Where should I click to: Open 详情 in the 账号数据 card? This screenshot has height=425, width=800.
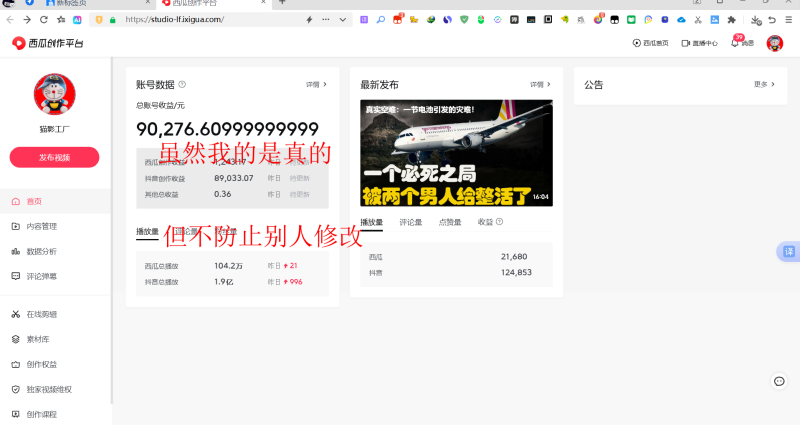pyautogui.click(x=316, y=85)
